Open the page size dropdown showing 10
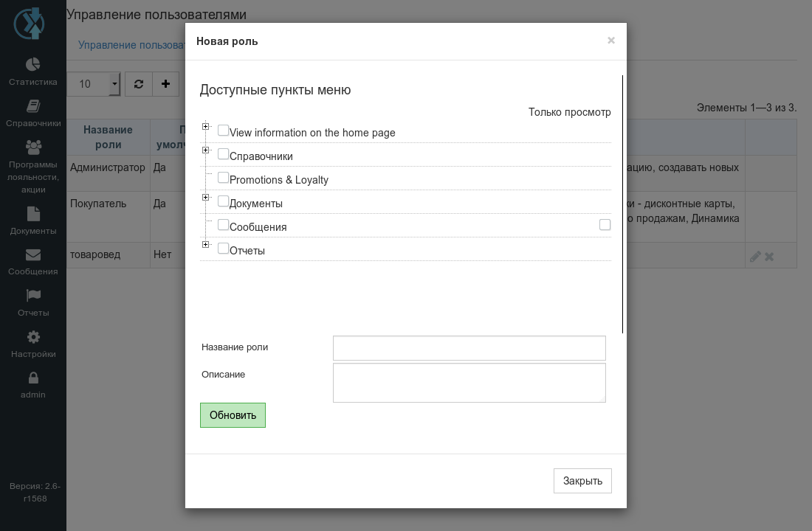Image resolution: width=812 pixels, height=531 pixels. click(94, 84)
